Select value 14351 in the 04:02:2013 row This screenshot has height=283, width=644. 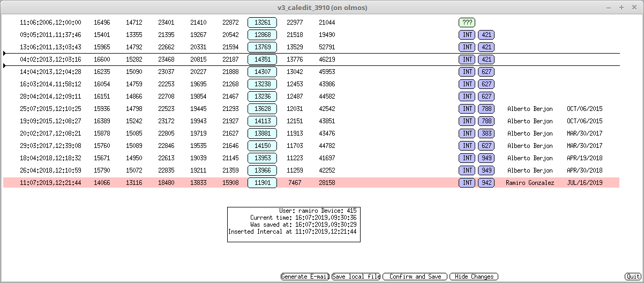click(263, 59)
